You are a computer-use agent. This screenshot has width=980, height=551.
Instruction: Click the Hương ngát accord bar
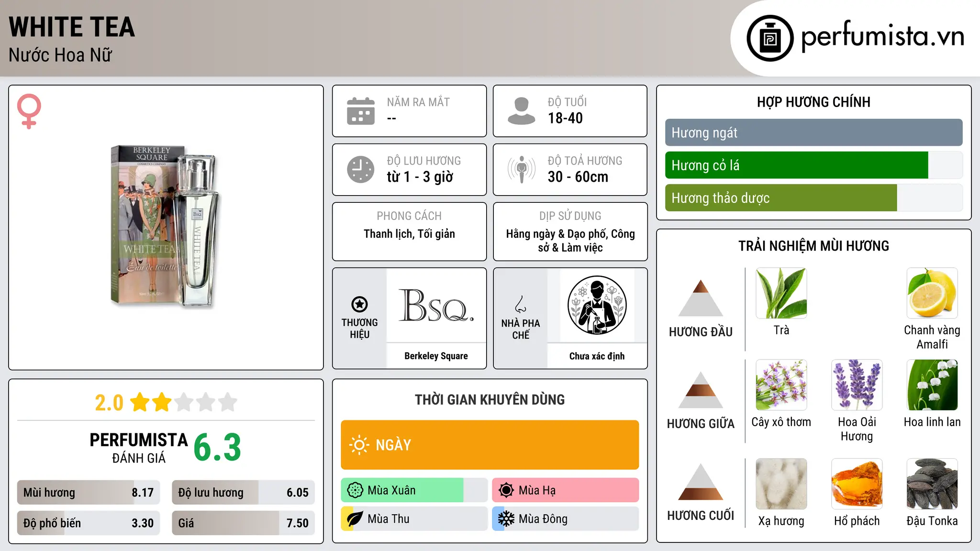[813, 132]
